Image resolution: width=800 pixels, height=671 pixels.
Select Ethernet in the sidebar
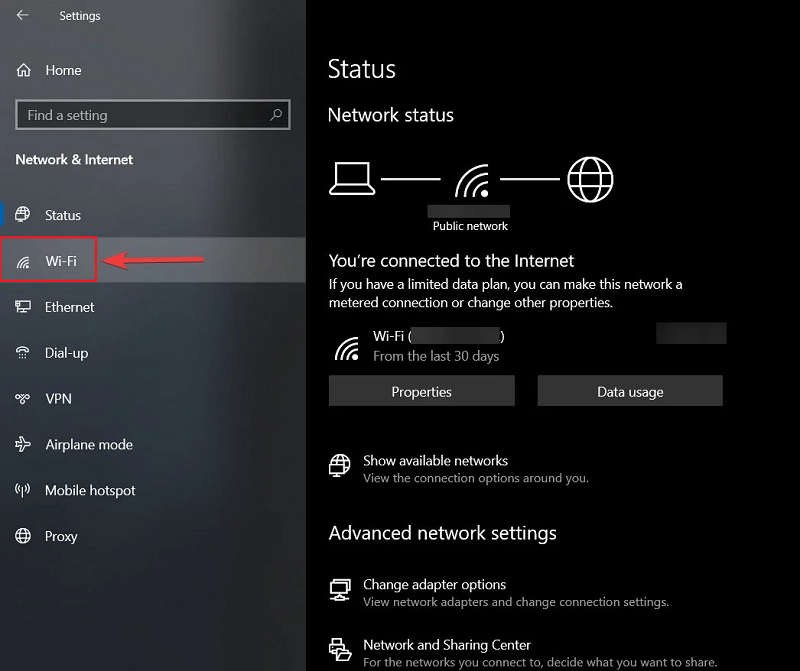[69, 307]
